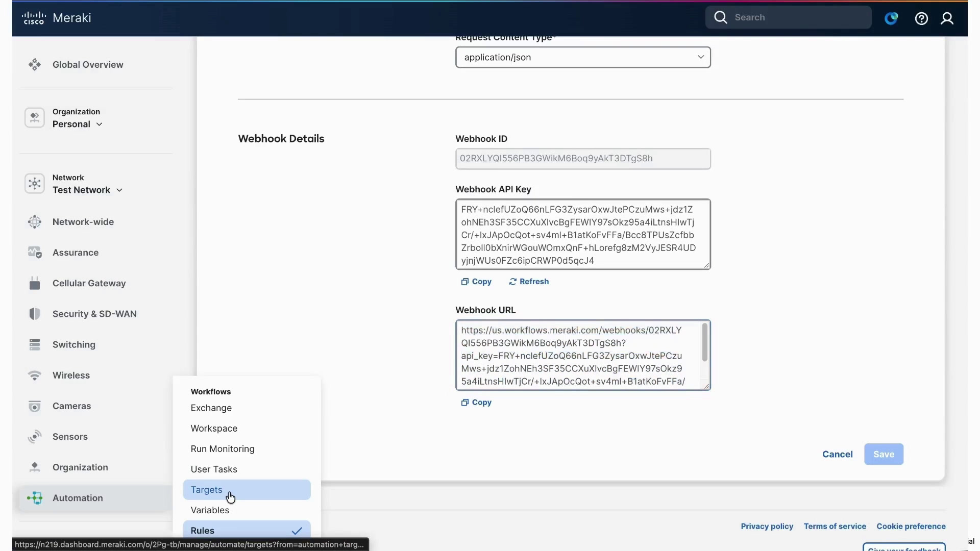Click the Test Network icon

pos(35,184)
